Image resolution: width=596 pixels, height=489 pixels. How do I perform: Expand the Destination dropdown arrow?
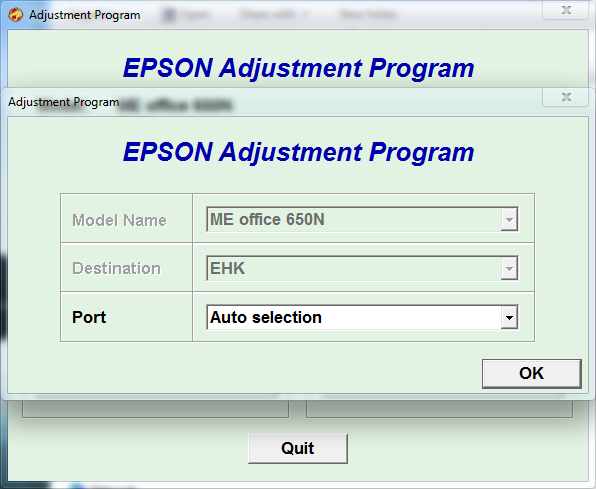pyautogui.click(x=509, y=268)
